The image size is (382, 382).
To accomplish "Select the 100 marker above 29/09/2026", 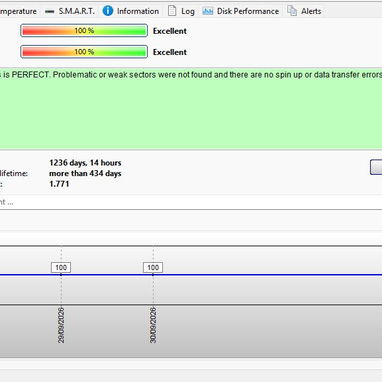I will 61,267.
